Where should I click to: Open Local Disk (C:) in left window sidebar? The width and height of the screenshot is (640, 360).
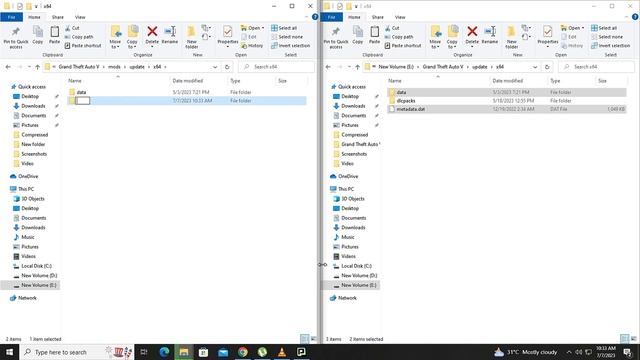[36, 266]
